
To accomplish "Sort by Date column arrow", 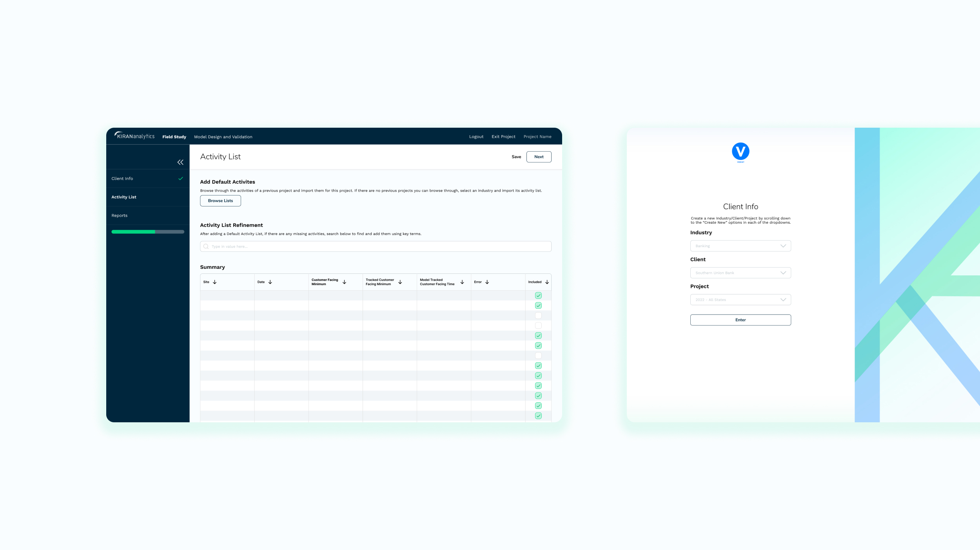I will coord(270,282).
